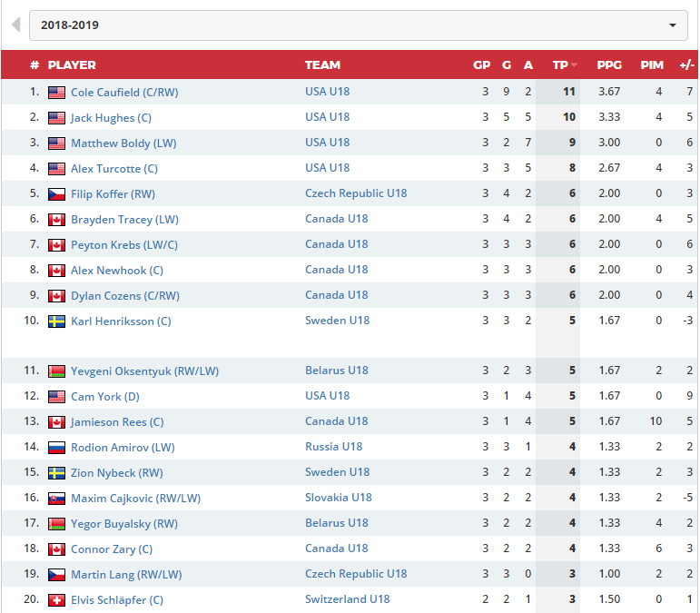Screen dimensions: 700x613
Task: Open Jamieson Rees player page
Action: (x=117, y=422)
